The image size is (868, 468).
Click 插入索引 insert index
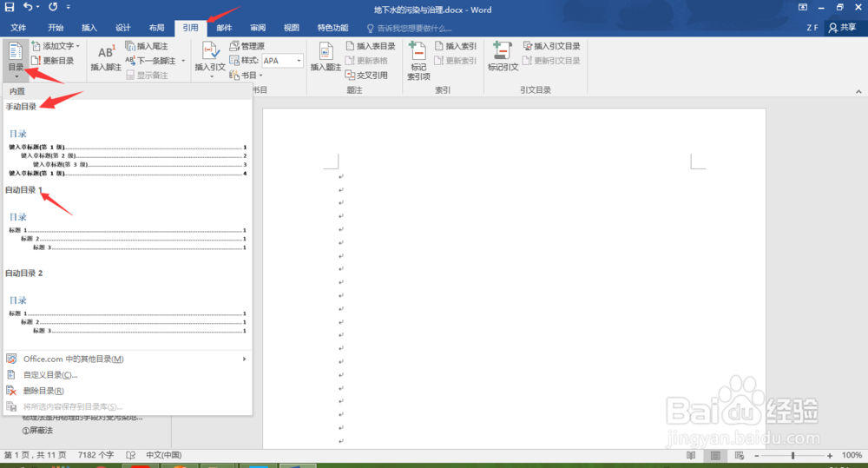(455, 46)
